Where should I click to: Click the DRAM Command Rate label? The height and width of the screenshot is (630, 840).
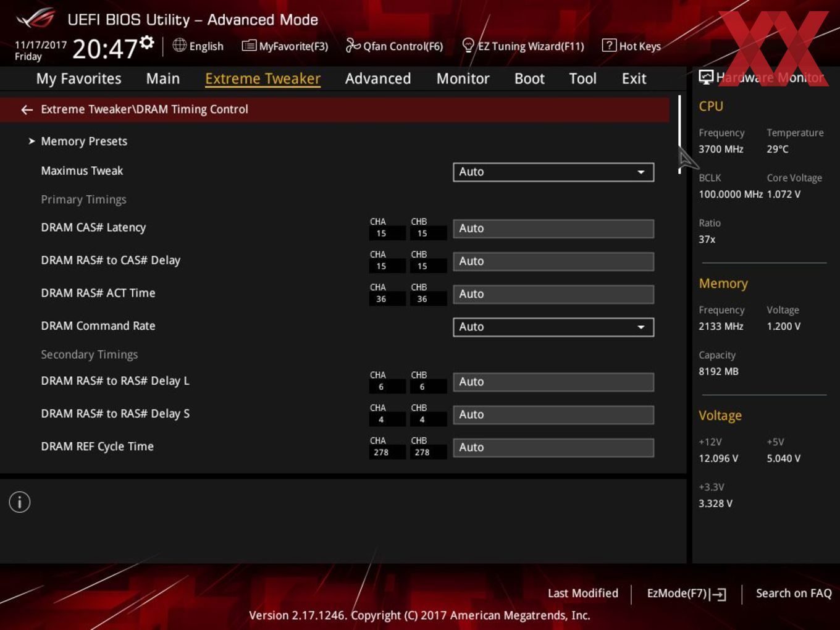pyautogui.click(x=98, y=325)
